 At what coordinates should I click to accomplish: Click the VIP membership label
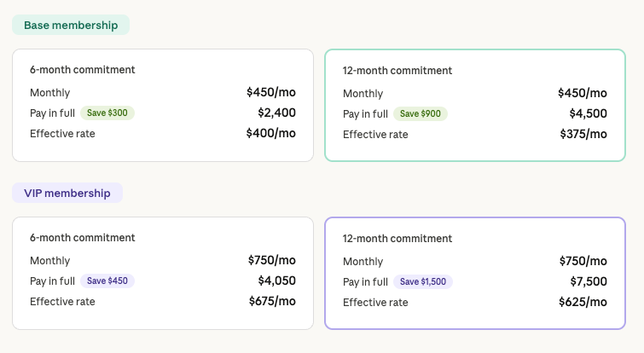[67, 193]
